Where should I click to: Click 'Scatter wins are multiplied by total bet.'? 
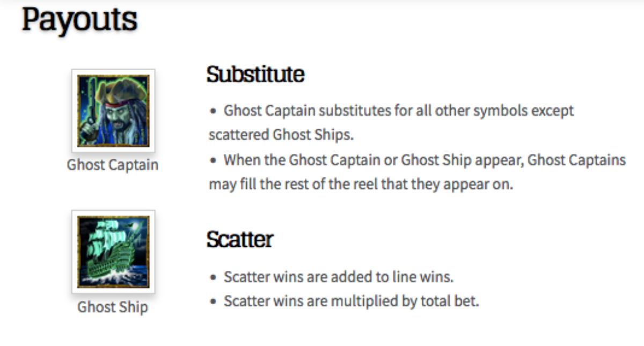351,301
